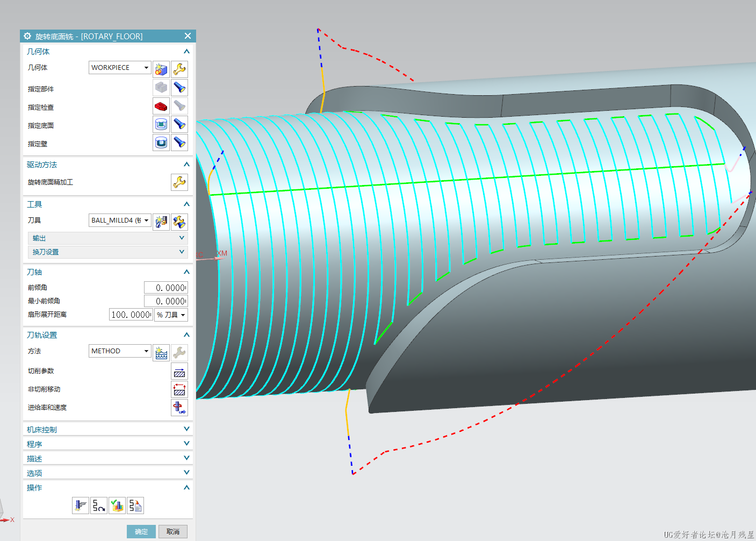Open the % 刀具 units dropdown
This screenshot has width=756, height=541.
[x=171, y=315]
